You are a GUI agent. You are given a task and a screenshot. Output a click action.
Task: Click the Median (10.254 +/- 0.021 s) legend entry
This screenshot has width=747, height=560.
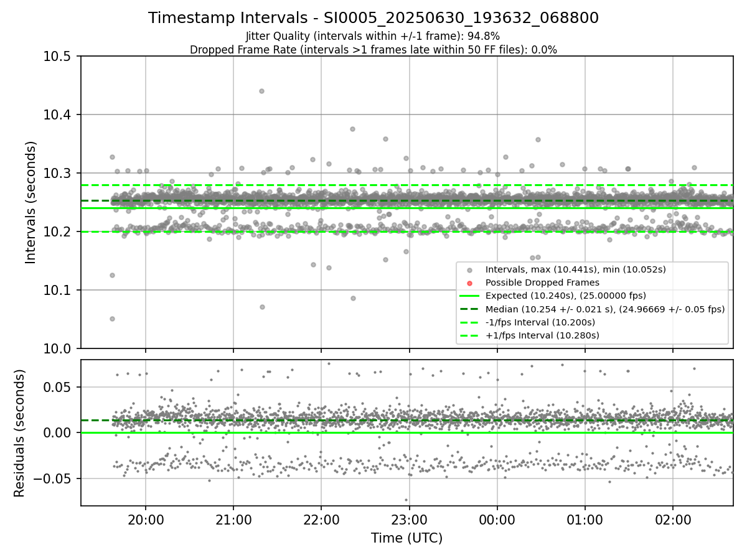605,309
